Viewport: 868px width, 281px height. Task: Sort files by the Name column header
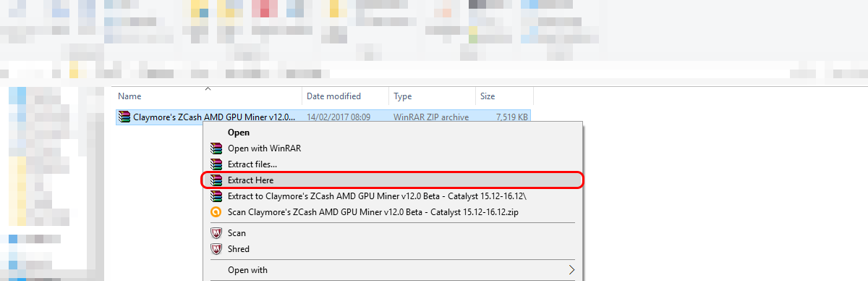pos(208,96)
